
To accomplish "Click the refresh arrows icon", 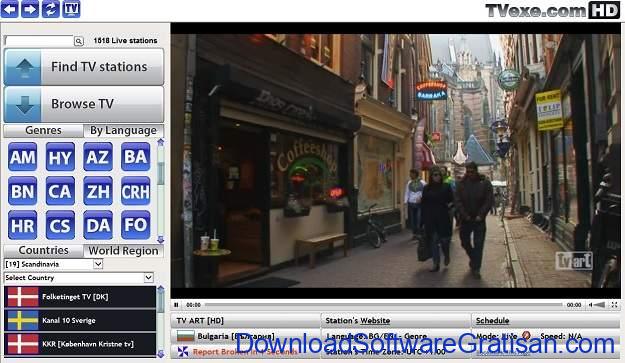I will tap(51, 9).
